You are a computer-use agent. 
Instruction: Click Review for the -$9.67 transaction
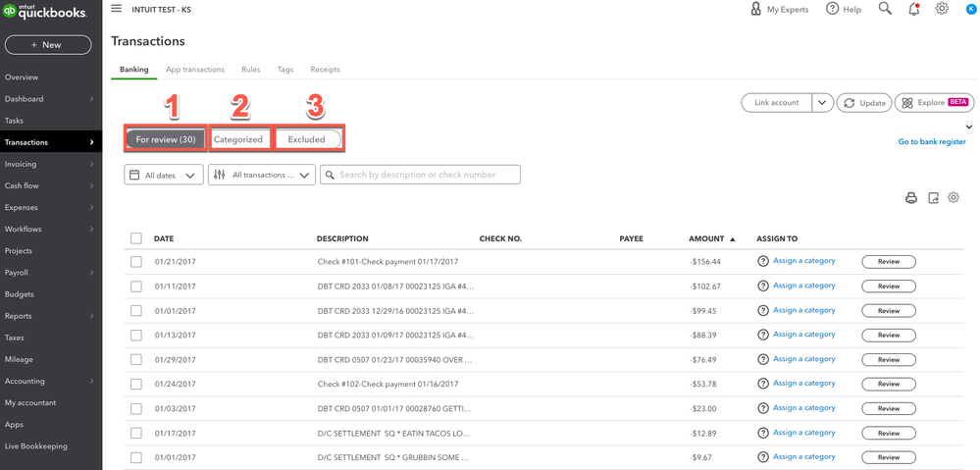coord(888,457)
